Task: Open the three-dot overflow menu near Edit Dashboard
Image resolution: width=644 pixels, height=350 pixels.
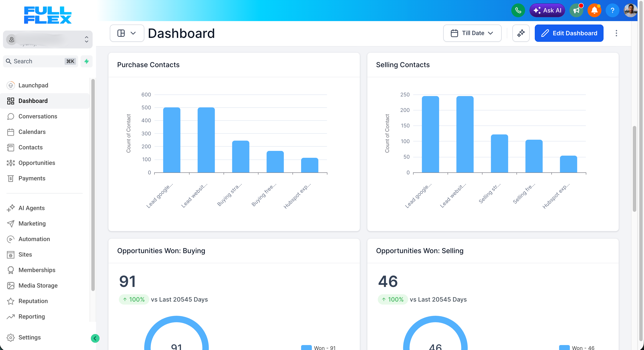Action: click(x=616, y=33)
